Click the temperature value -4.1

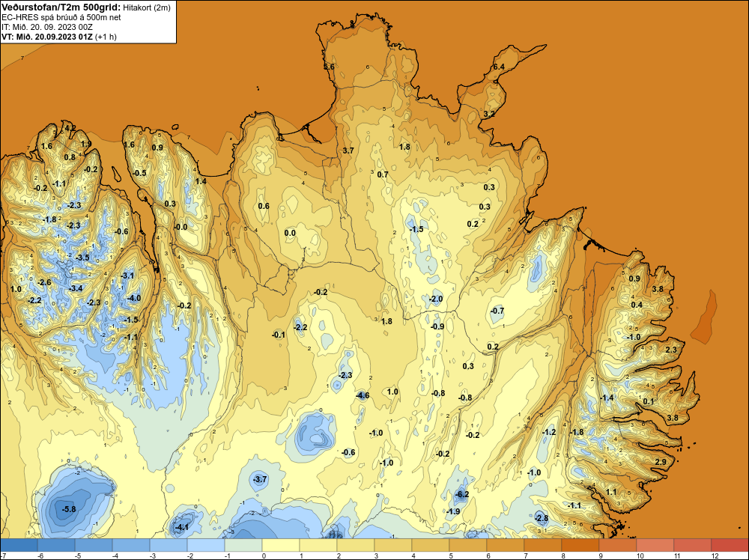(182, 528)
